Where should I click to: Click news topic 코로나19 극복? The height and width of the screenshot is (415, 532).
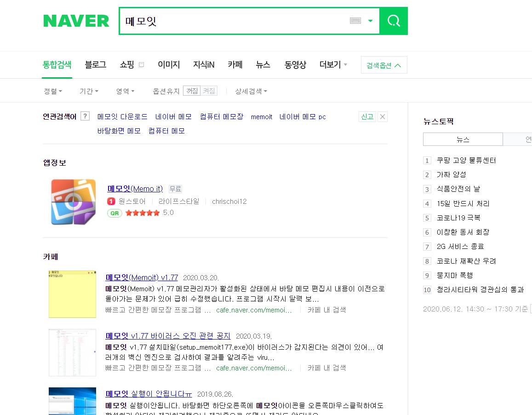click(458, 218)
